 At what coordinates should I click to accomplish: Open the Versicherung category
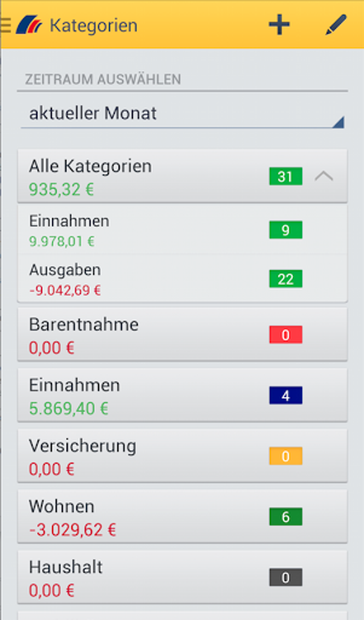[143, 456]
